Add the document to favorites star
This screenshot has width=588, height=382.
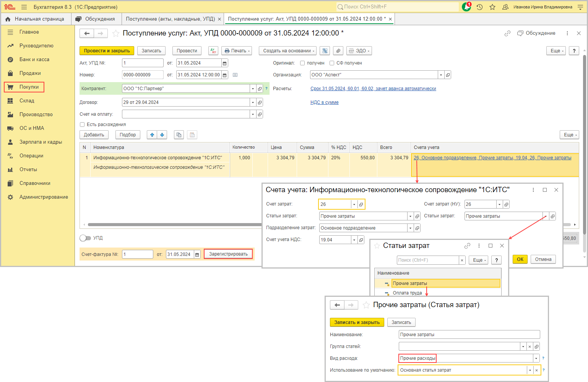click(x=116, y=34)
